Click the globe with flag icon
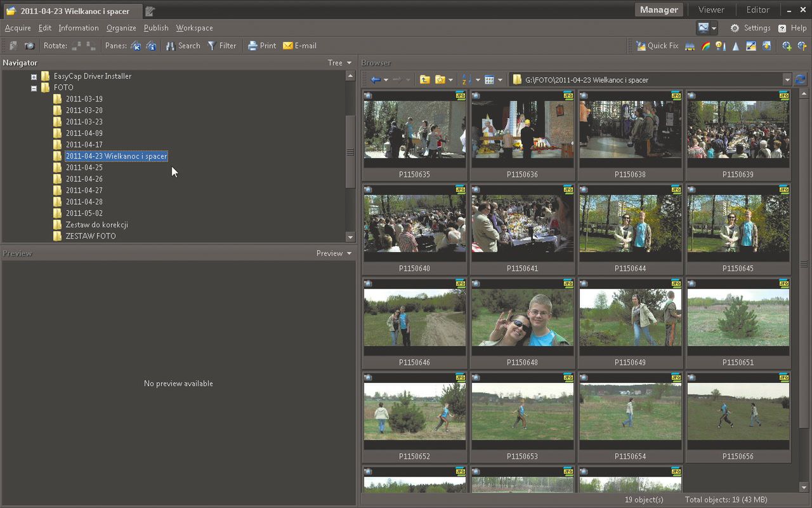 (x=802, y=46)
